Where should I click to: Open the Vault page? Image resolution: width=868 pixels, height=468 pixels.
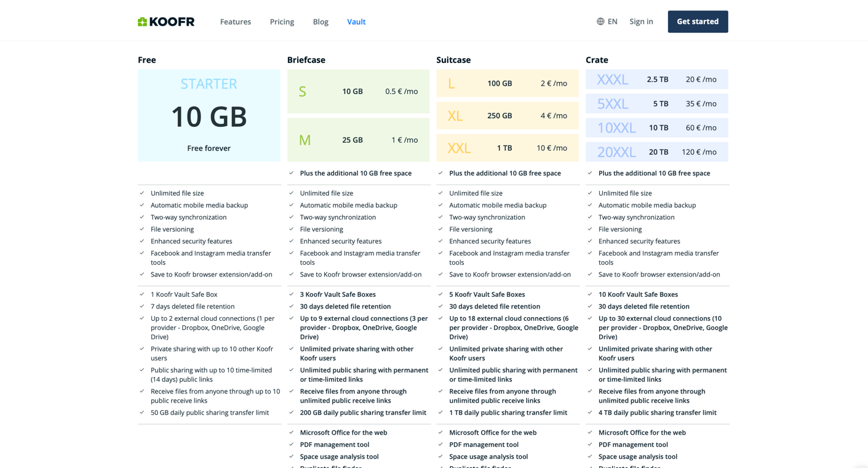pos(356,22)
